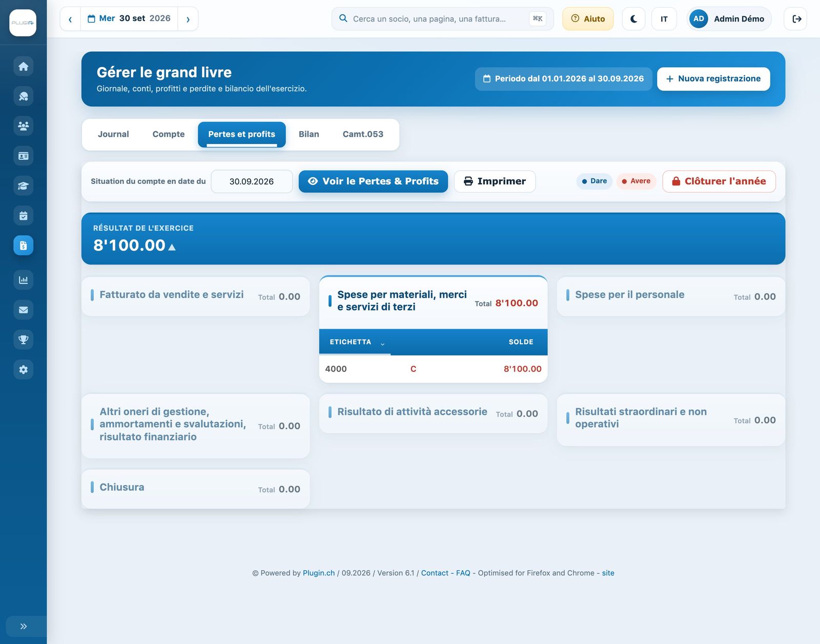This screenshot has height=644, width=820.
Task: Open the trophy sidebar icon
Action: coord(23,339)
